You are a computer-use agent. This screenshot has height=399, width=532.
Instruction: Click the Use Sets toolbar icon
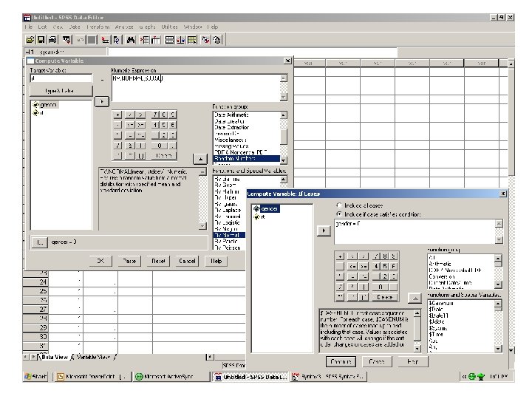pos(216,40)
